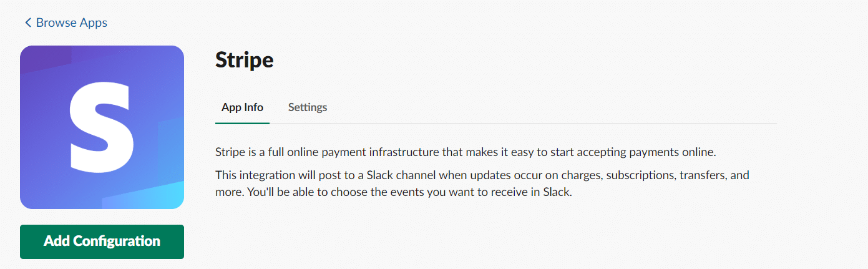
Task: Switch to the App Info tab
Action: tap(242, 107)
